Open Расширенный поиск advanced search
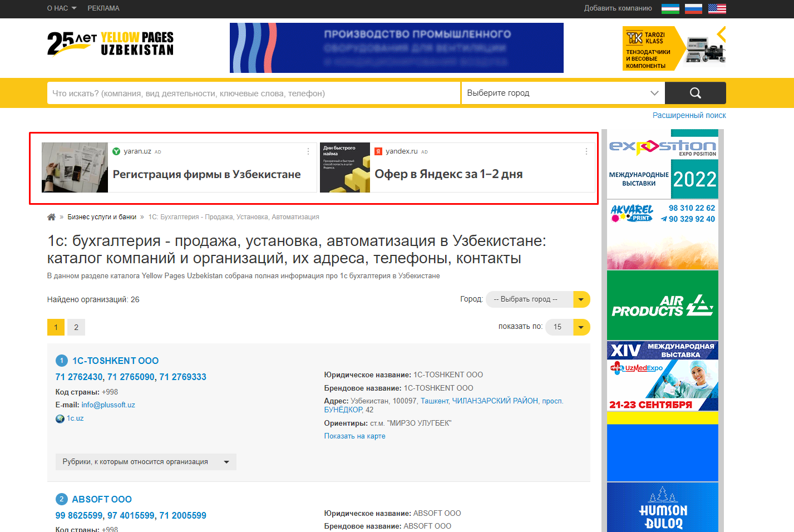The height and width of the screenshot is (532, 794). tap(689, 115)
